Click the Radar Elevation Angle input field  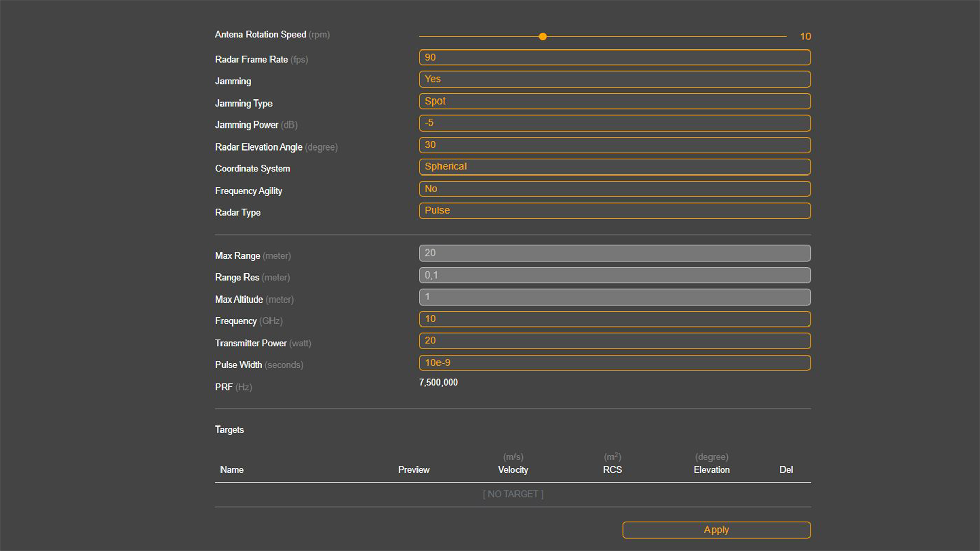coord(614,145)
